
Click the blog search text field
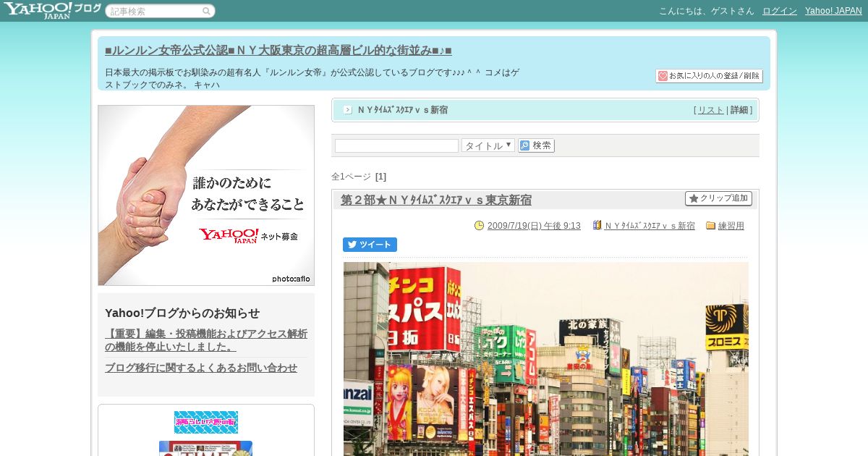[396, 145]
